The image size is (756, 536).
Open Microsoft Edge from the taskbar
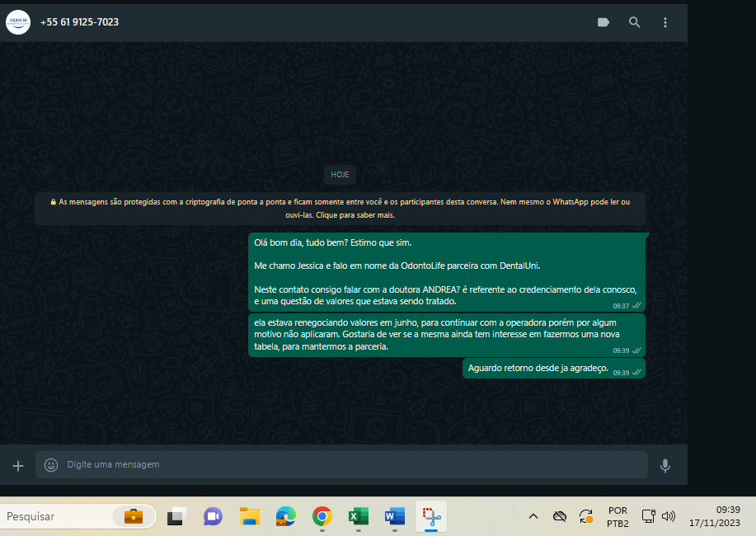(286, 517)
